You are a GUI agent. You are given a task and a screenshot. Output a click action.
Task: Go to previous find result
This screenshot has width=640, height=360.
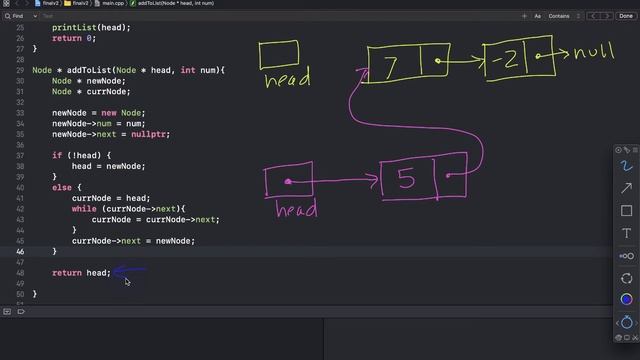[x=593, y=16]
